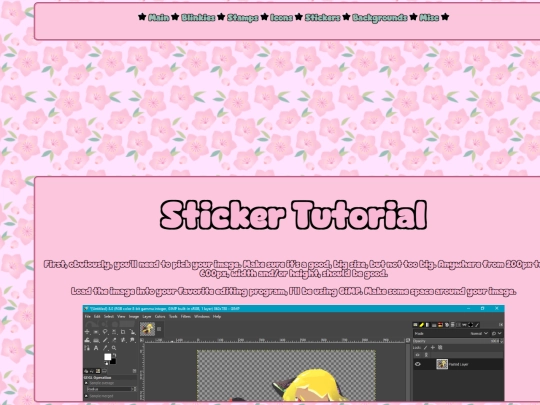The height and width of the screenshot is (405, 540).
Task: Choose the Text tool in GIMP toolbox
Action: coord(96,348)
